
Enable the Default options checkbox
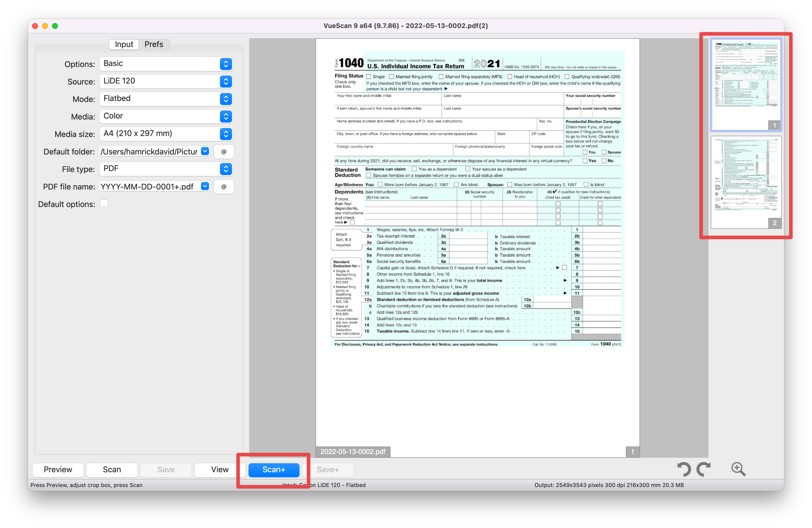pyautogui.click(x=104, y=204)
